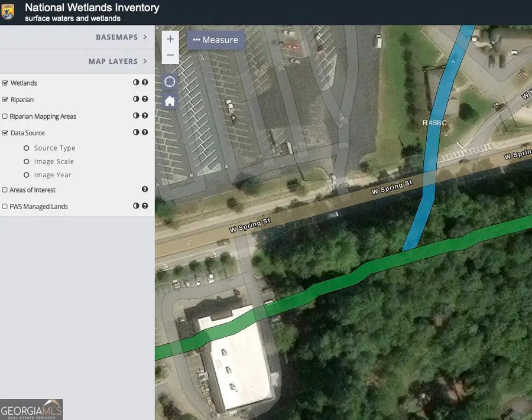Select Image Scale radio option
The image size is (532, 420).
tap(27, 162)
